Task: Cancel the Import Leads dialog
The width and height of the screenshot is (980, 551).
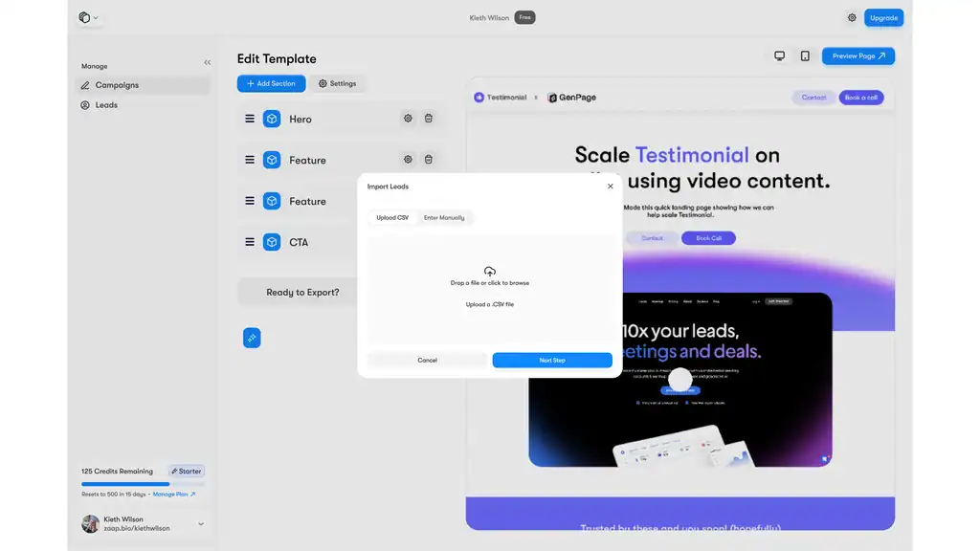Action: (x=427, y=361)
